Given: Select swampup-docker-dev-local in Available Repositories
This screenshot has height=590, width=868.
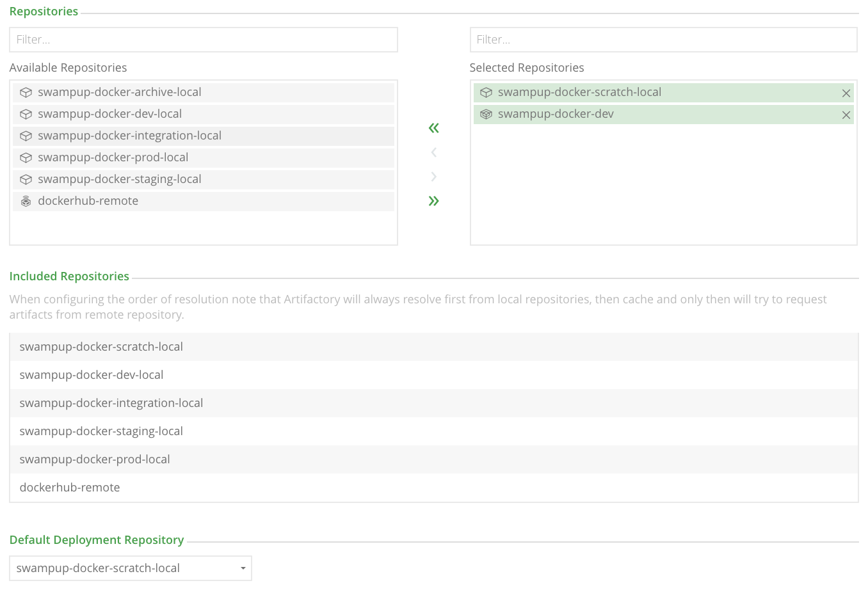Looking at the screenshot, I should point(110,114).
